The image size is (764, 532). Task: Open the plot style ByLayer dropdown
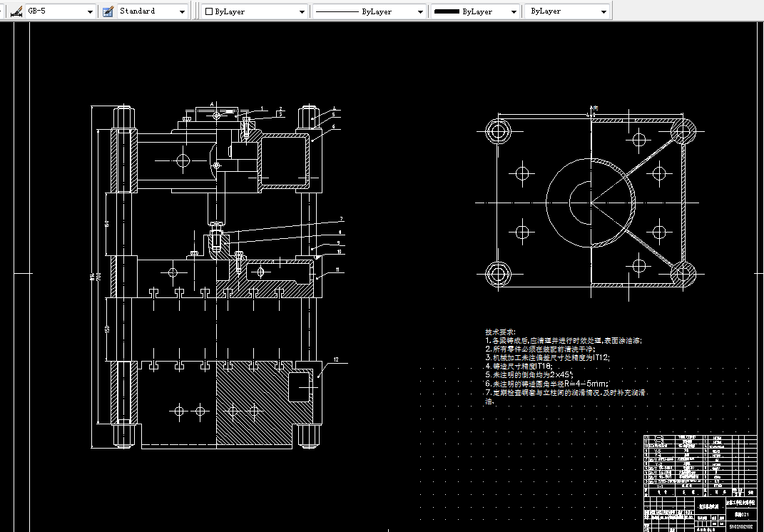point(603,11)
